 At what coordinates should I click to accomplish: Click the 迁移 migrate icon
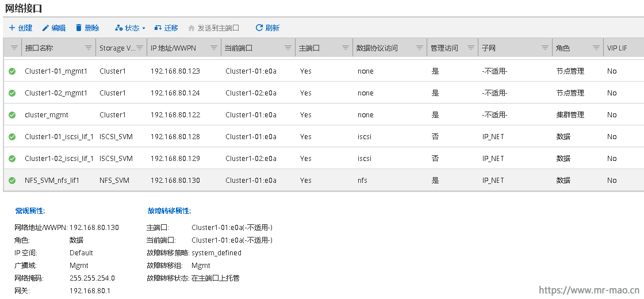(158, 28)
